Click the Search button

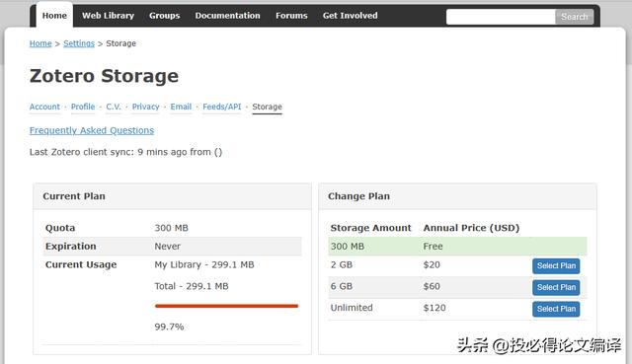575,17
